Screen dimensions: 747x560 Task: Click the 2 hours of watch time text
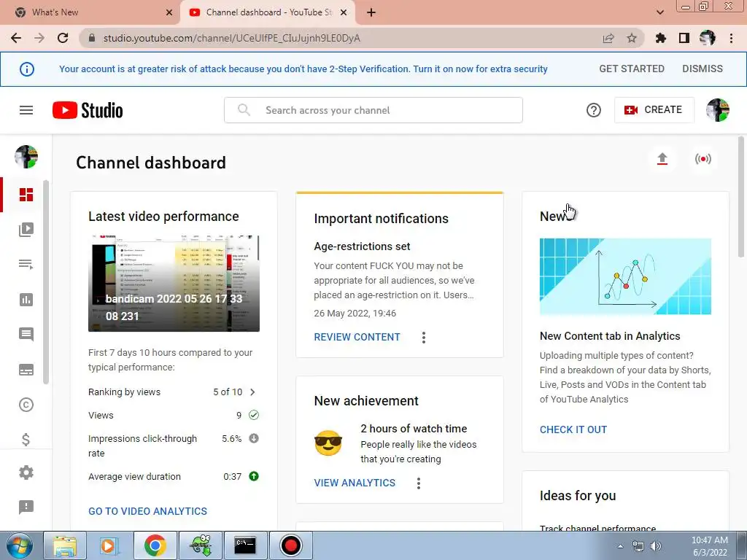pyautogui.click(x=414, y=429)
